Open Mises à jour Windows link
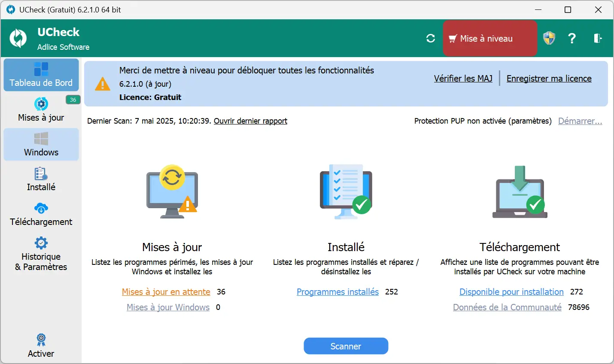 (x=168, y=307)
